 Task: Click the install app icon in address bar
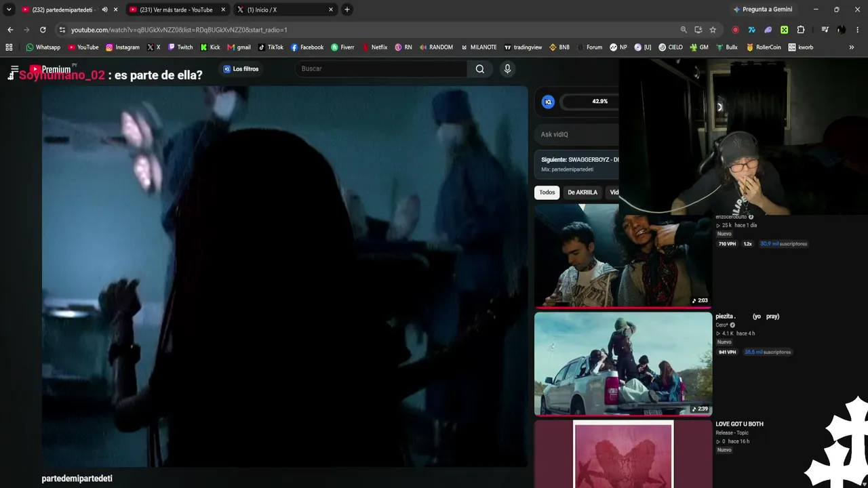coord(698,30)
